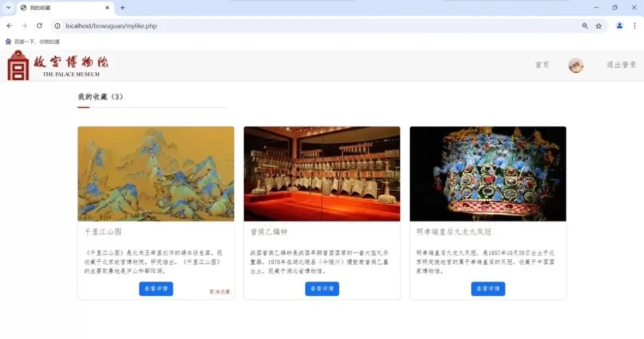Close the 我的收藏 browser tab
Image resolution: width=644 pixels, height=339 pixels.
pyautogui.click(x=107, y=8)
